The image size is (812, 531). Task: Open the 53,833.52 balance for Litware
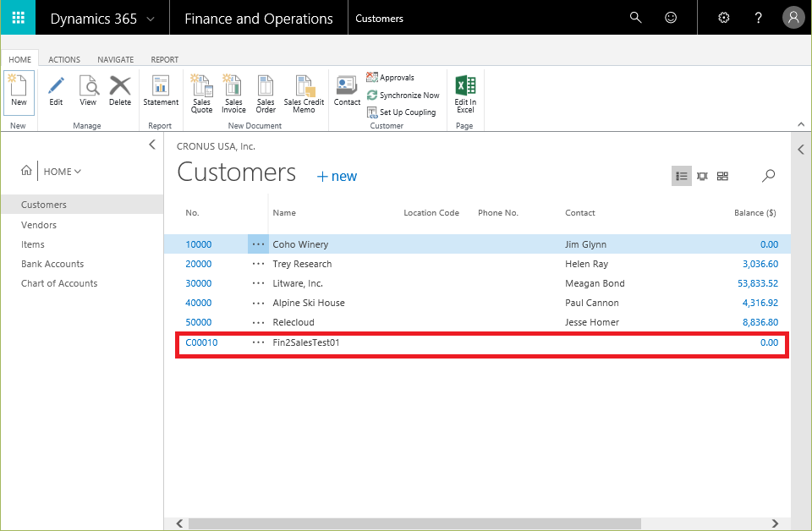tap(758, 283)
